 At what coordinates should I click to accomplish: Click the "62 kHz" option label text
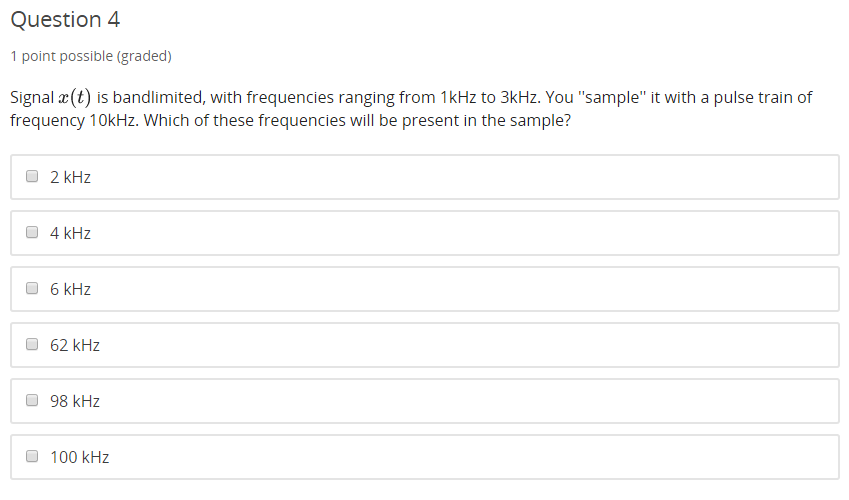pos(75,345)
